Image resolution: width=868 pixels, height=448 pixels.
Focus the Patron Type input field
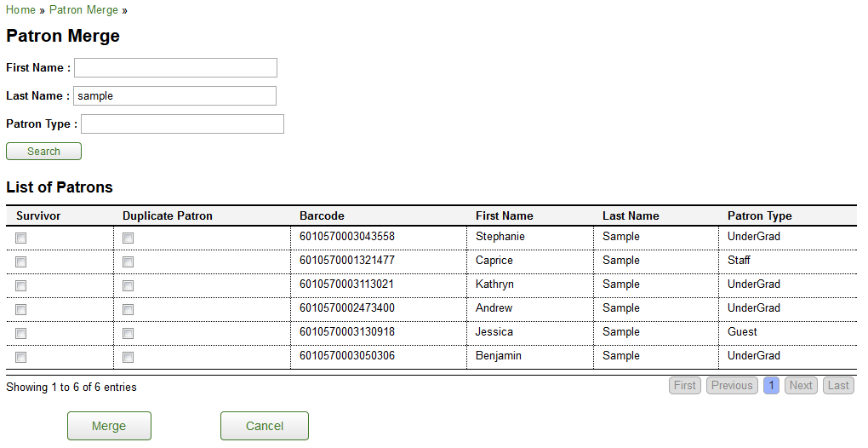point(183,124)
